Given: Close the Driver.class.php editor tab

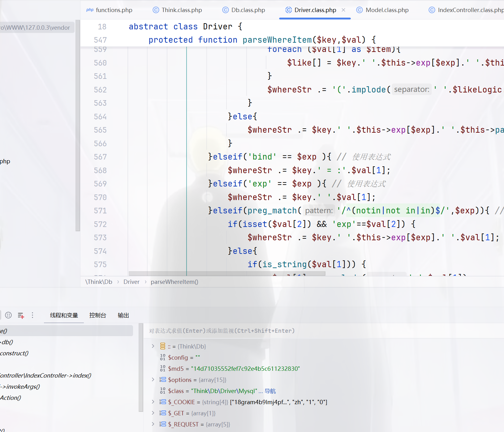Looking at the screenshot, I should pos(343,10).
